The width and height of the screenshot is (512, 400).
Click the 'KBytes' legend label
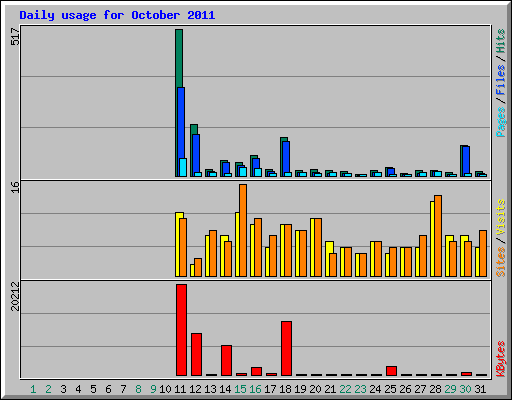[x=501, y=359]
